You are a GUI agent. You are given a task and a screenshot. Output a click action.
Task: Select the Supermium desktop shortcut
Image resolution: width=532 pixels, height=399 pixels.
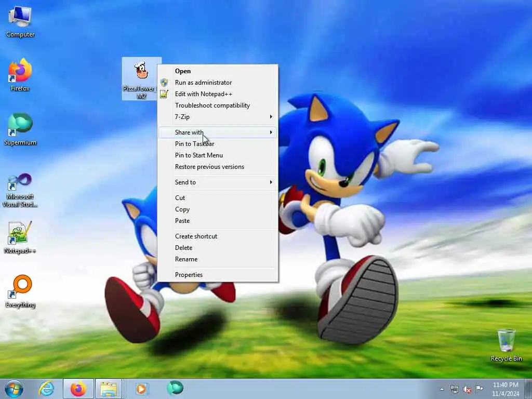tap(20, 129)
